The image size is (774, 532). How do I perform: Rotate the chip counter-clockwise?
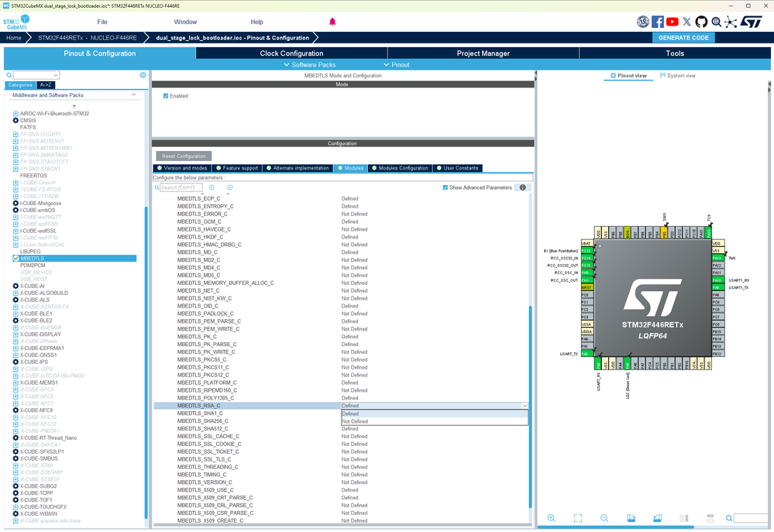(657, 518)
